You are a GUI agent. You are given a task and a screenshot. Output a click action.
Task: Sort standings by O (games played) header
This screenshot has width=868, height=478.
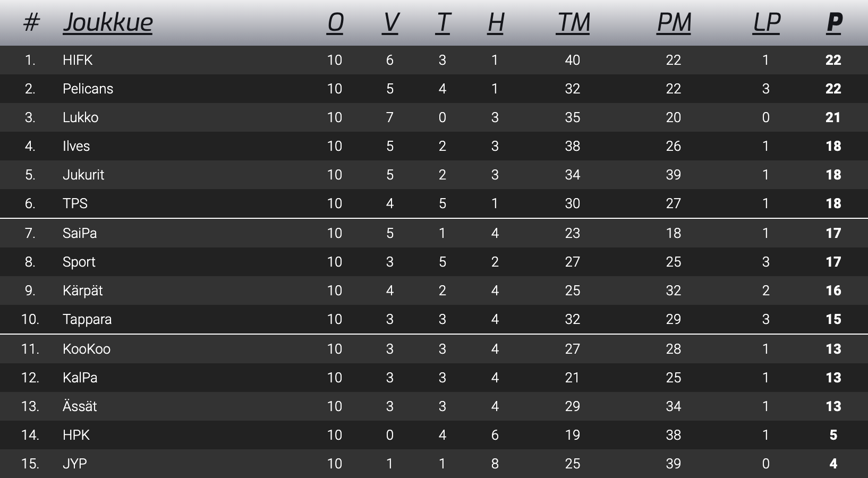pos(335,22)
